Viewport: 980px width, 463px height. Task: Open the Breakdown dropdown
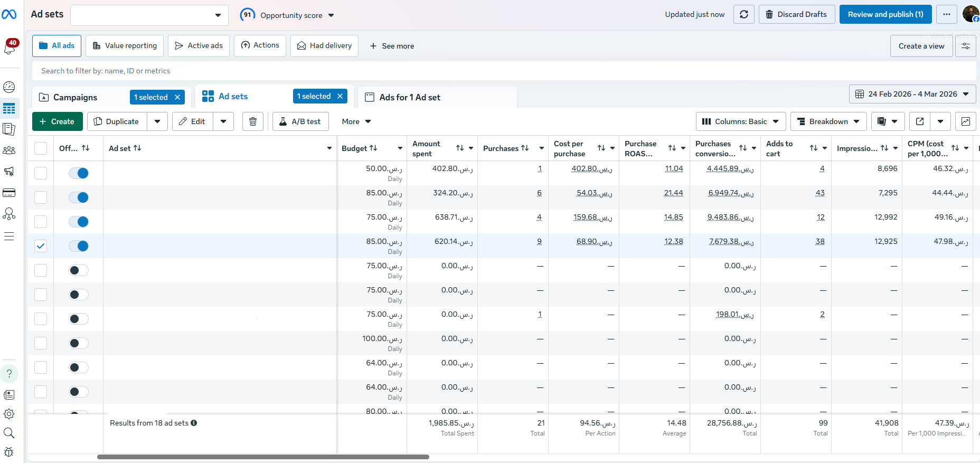tap(828, 121)
